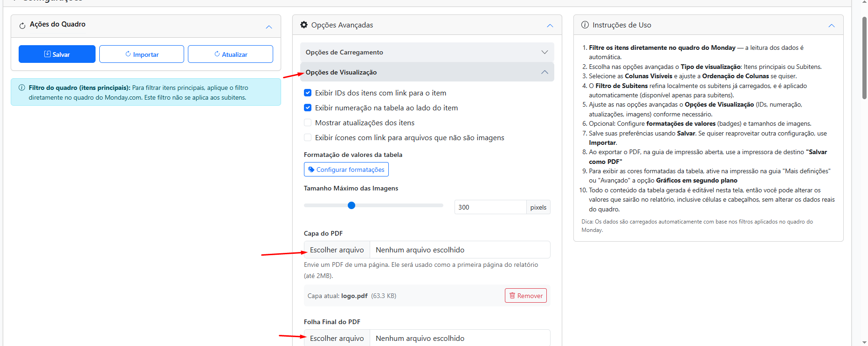Uncheck Exibir IDs dos itens com link
This screenshot has width=868, height=346.
(x=308, y=93)
